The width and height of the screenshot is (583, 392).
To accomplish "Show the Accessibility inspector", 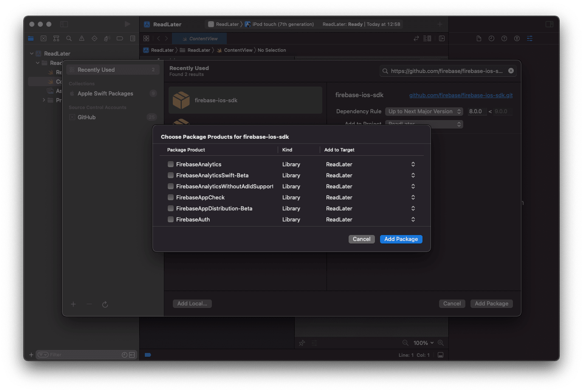I will coord(517,38).
